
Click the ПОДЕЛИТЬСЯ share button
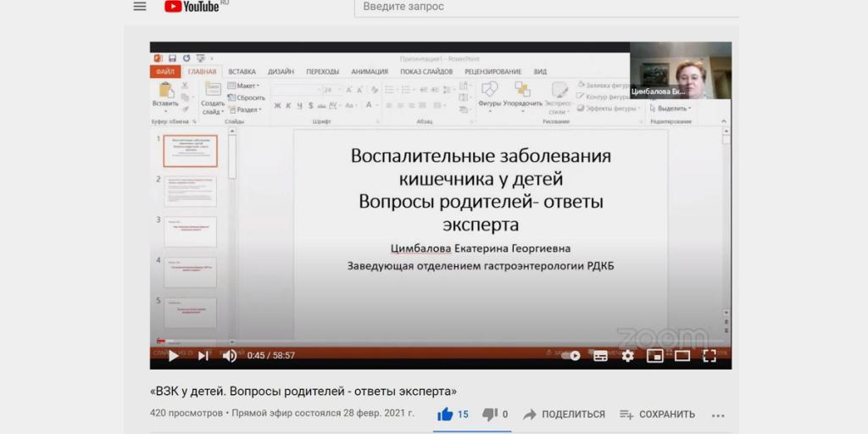coord(564,415)
